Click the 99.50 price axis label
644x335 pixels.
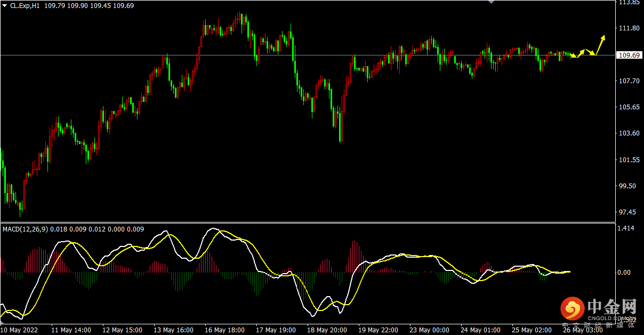coord(627,186)
